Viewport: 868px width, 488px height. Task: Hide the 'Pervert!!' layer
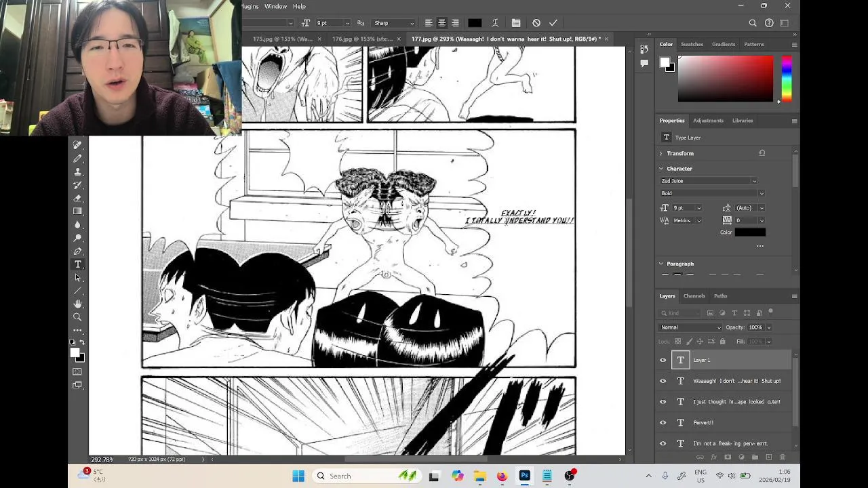[663, 423]
